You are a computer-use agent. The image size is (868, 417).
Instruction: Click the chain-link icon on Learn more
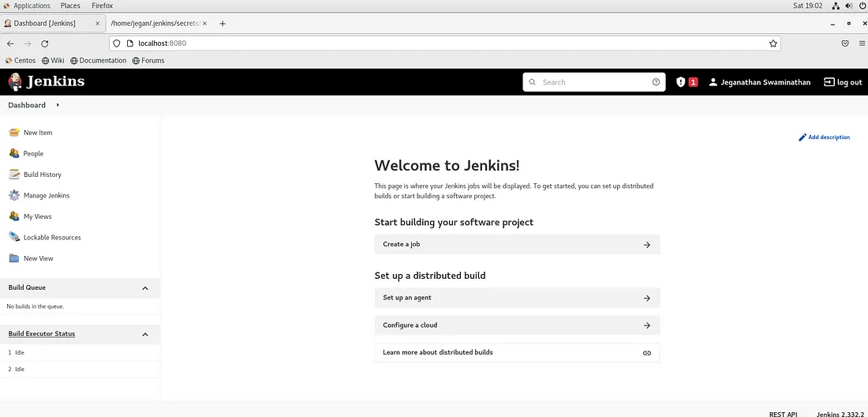(x=646, y=353)
